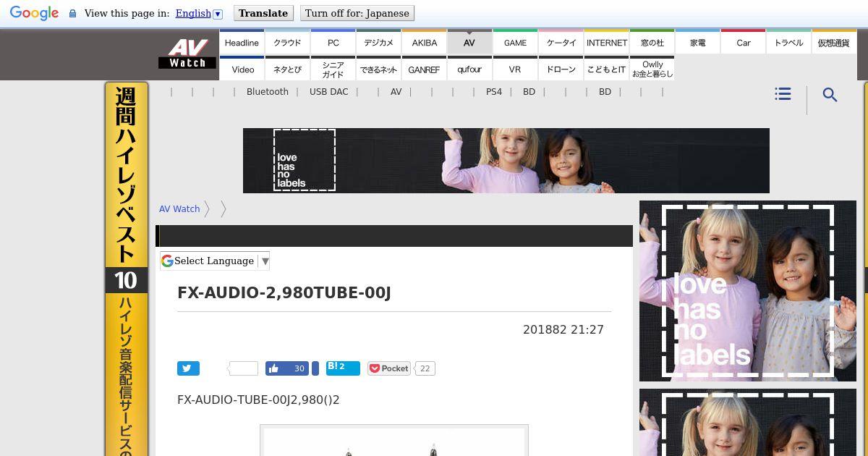Open the qufour tab
This screenshot has width=868, height=456.
469,69
